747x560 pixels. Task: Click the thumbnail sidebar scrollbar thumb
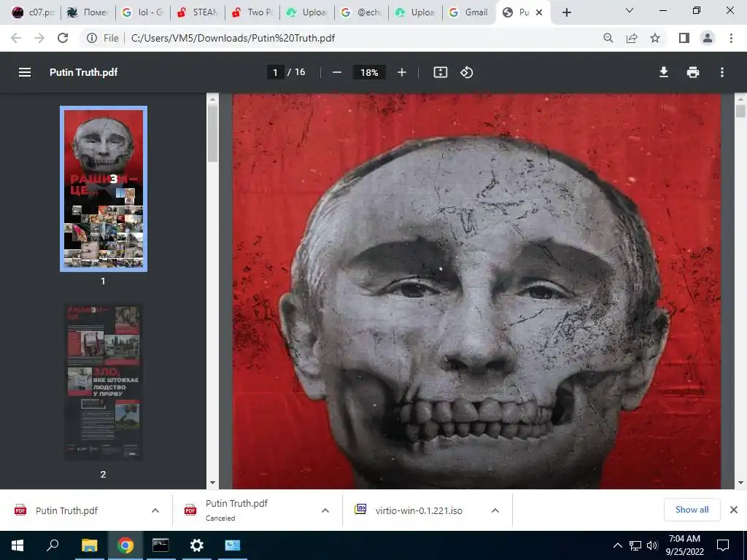[x=212, y=133]
